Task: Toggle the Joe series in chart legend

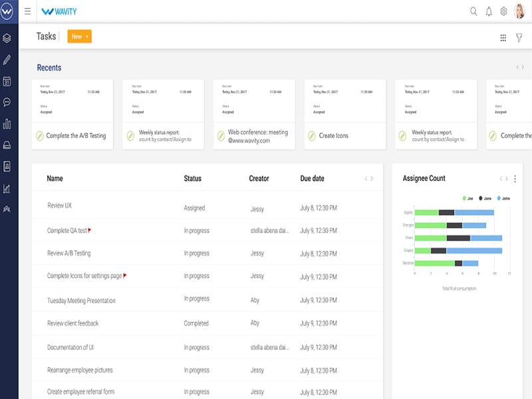Action: pos(469,198)
